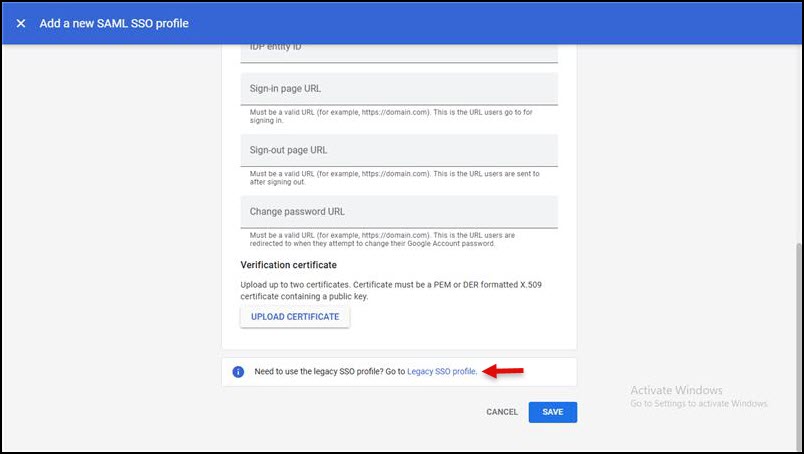
Task: Click into the Sign-in page URL field
Action: pos(398,89)
